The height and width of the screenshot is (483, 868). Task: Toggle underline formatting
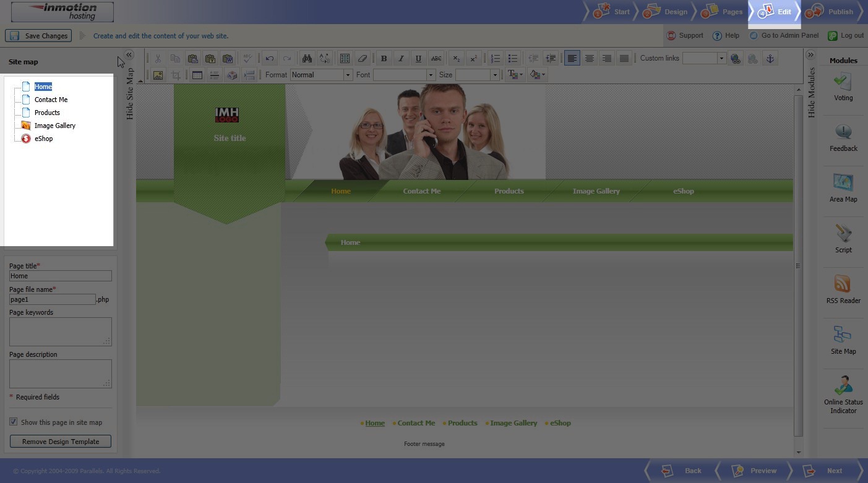pyautogui.click(x=418, y=58)
